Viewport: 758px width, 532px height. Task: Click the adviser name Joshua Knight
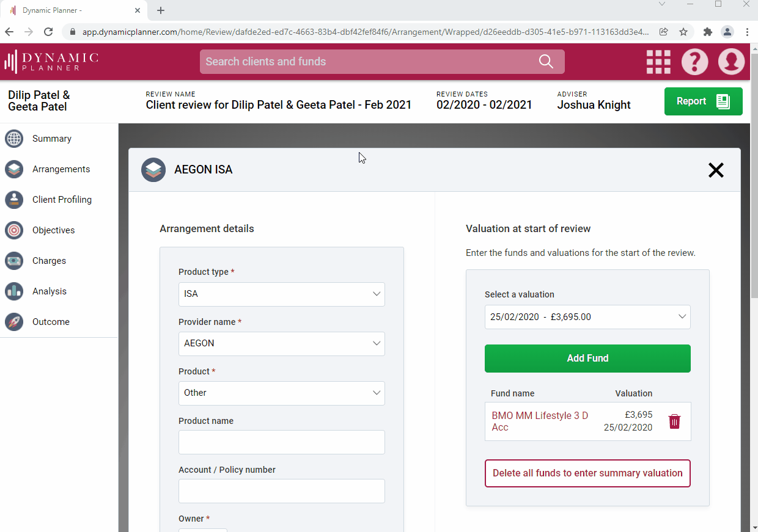coord(594,105)
